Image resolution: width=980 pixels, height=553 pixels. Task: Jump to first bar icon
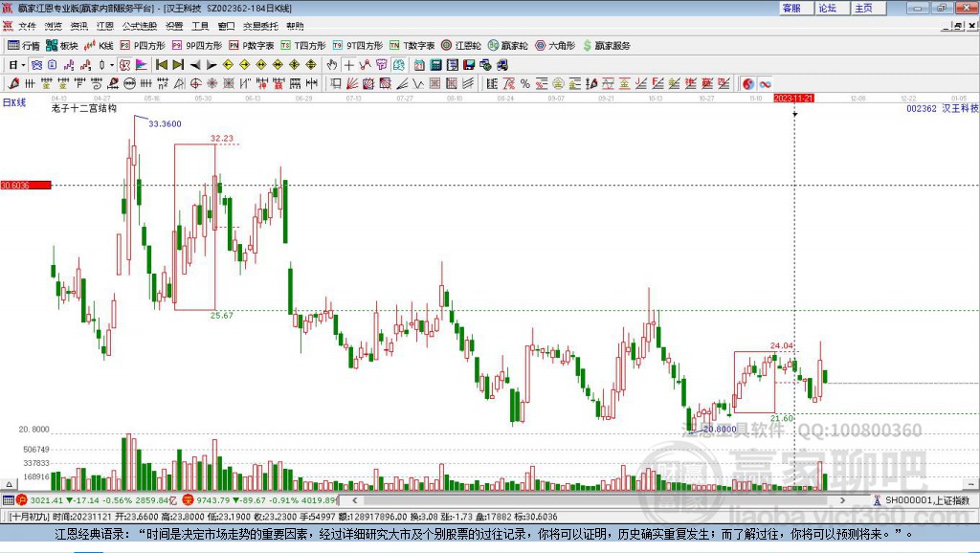point(162,65)
